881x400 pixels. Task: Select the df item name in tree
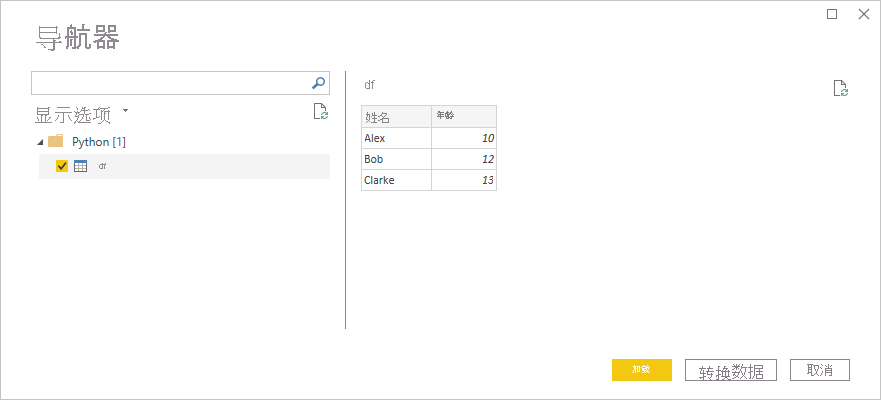(x=102, y=166)
